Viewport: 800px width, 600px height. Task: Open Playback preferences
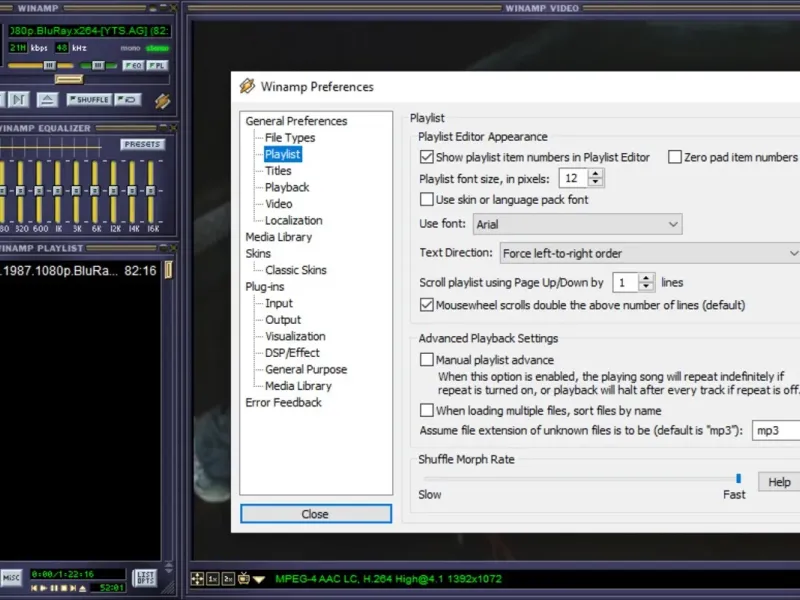[x=287, y=187]
